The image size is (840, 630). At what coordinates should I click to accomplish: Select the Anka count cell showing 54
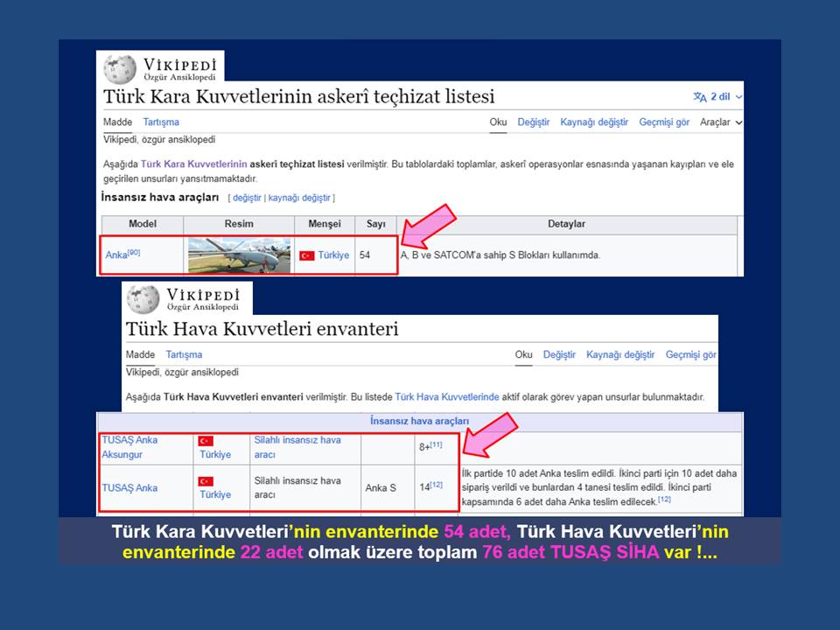tap(376, 255)
